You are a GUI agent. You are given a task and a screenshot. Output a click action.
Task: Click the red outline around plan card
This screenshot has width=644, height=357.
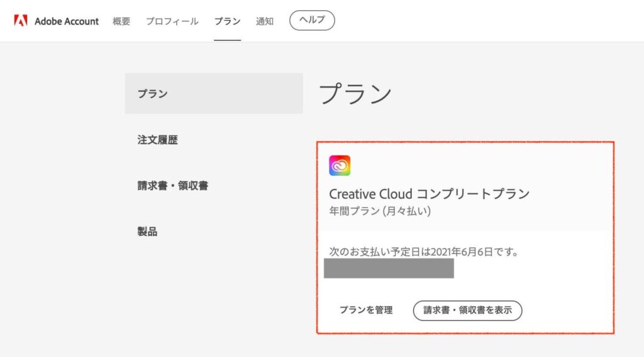pos(465,142)
